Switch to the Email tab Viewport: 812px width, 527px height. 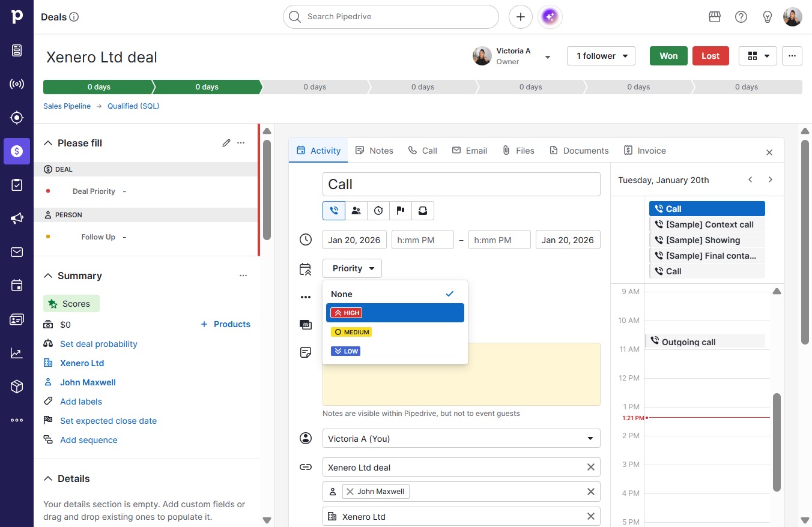pyautogui.click(x=470, y=151)
